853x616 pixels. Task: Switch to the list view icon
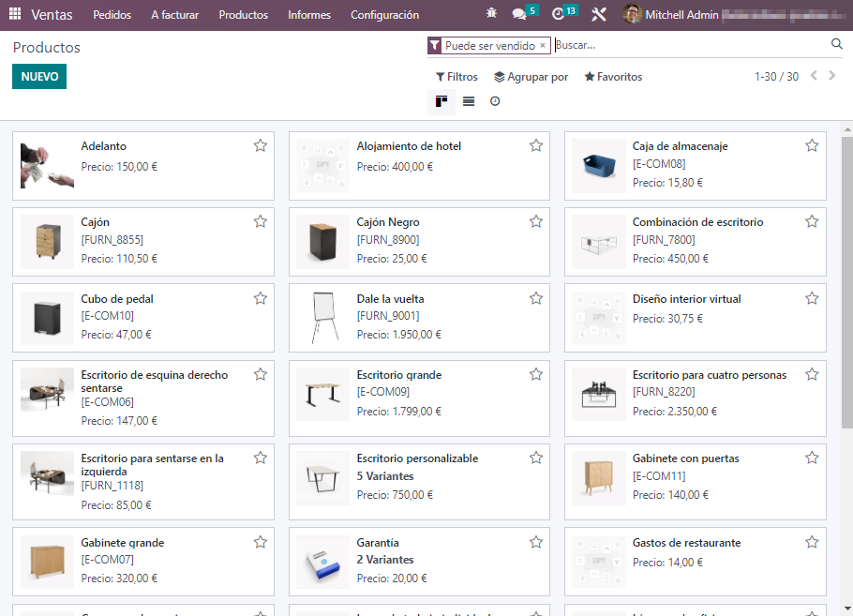click(468, 101)
